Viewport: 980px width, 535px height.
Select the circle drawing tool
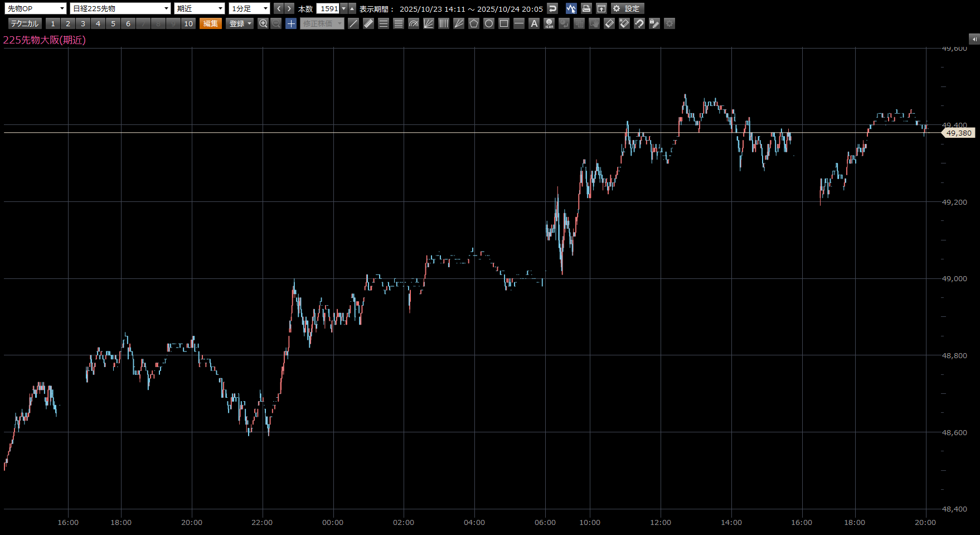(x=489, y=23)
